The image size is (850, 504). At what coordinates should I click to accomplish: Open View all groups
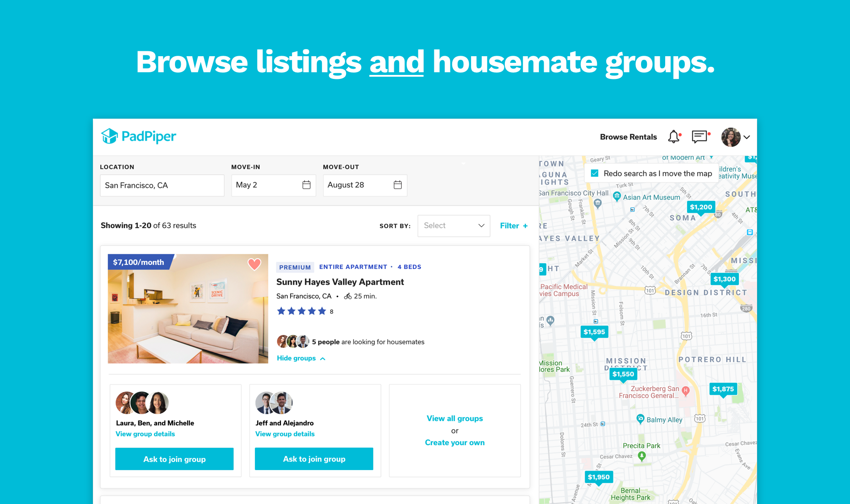click(x=454, y=418)
